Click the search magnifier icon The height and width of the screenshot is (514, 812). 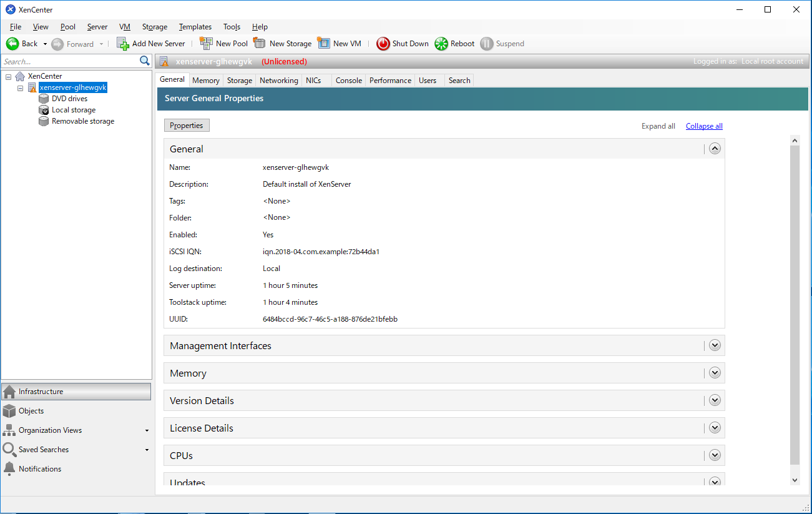(x=145, y=61)
